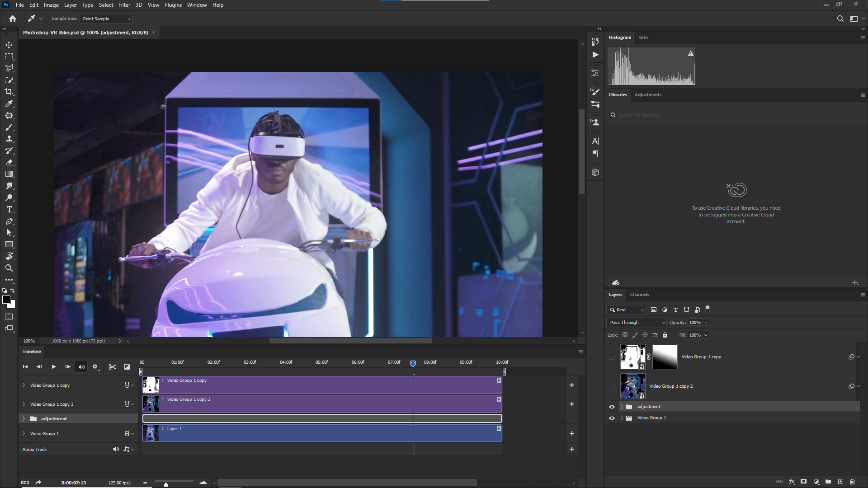Switch to the Adjustments tab

(647, 95)
